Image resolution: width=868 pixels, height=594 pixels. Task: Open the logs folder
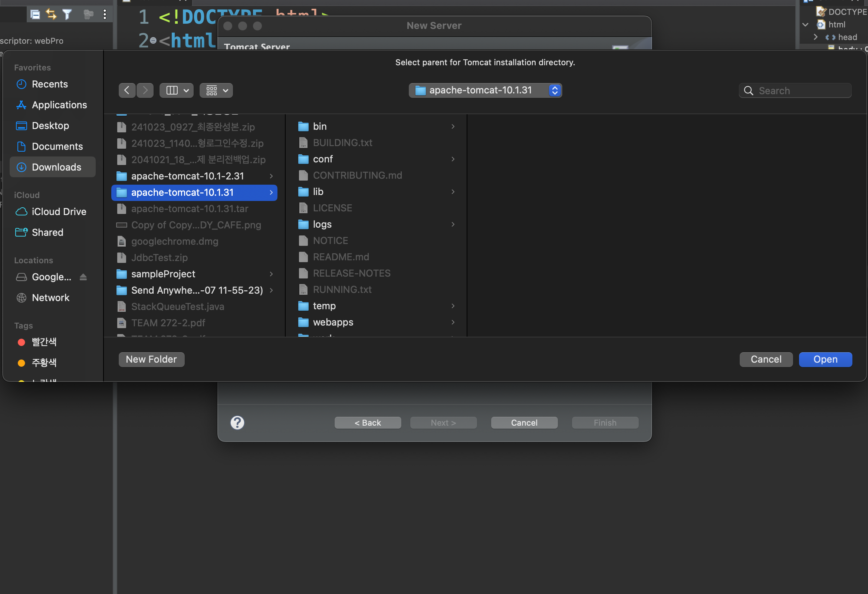(377, 224)
